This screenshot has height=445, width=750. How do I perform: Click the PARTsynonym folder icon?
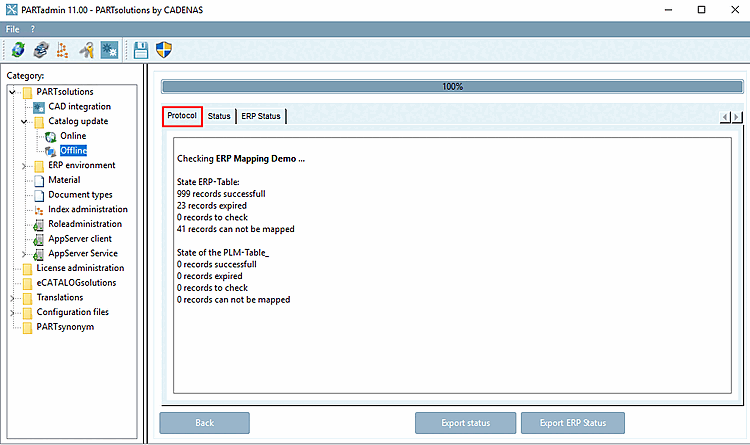coord(27,328)
